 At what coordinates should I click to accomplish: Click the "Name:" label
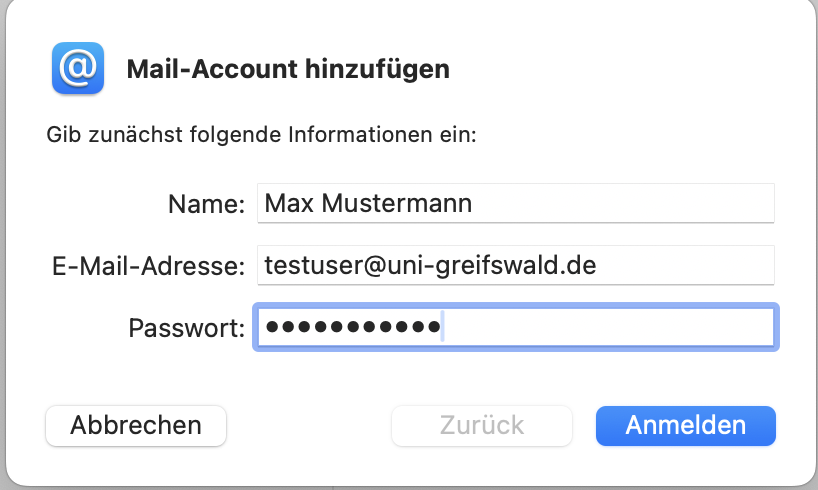click(206, 205)
